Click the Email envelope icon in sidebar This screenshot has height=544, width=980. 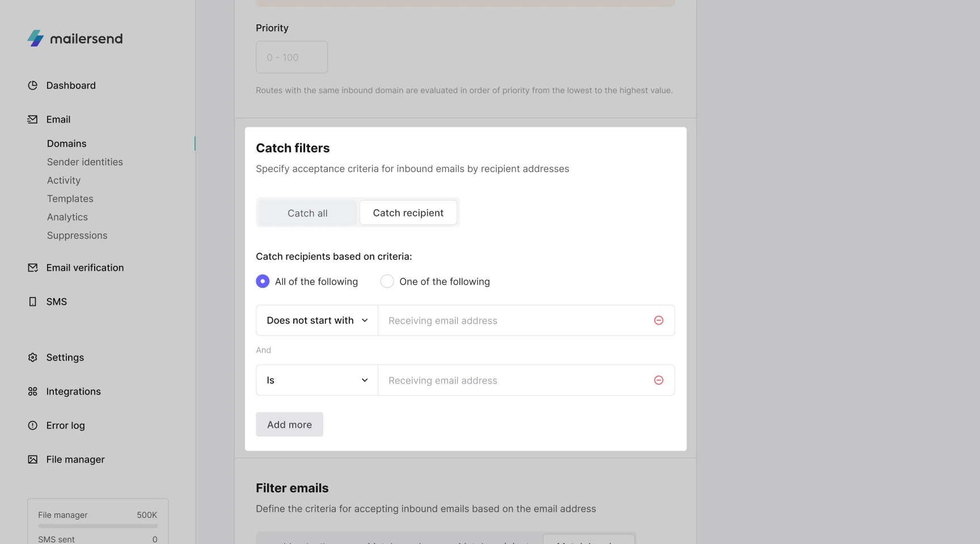(x=33, y=120)
